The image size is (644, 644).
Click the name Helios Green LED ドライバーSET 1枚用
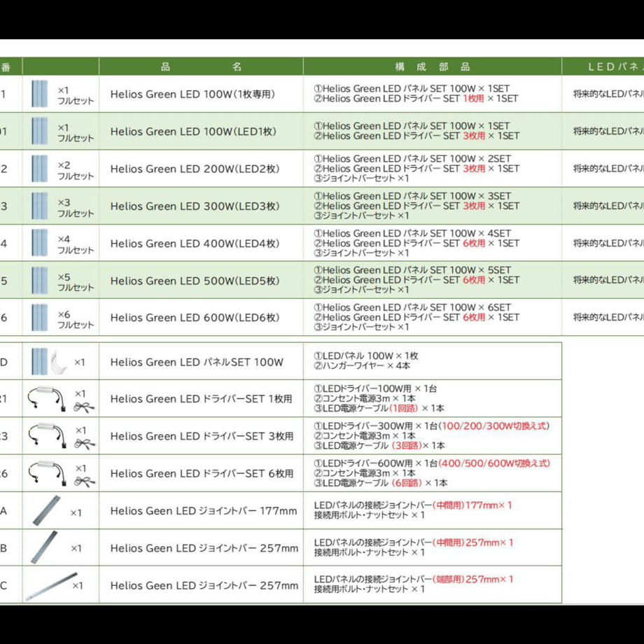point(202,399)
